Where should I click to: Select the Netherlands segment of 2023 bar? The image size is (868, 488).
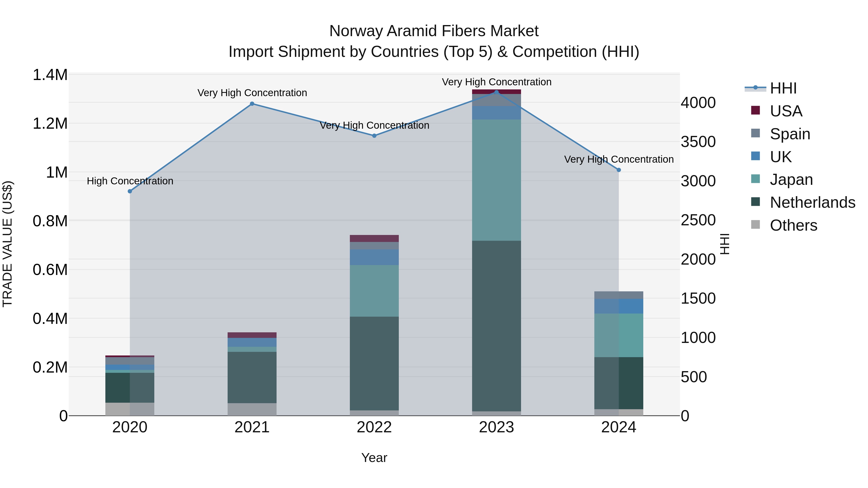tap(496, 326)
